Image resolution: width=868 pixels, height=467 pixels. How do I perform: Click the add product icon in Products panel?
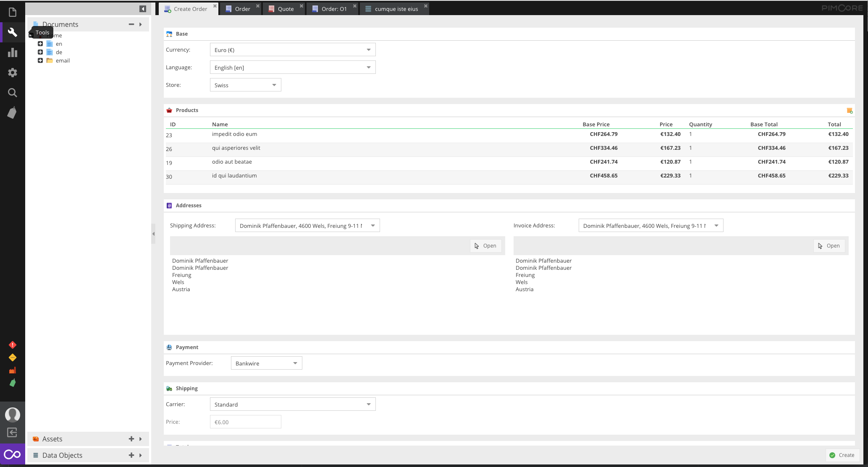[x=849, y=111]
